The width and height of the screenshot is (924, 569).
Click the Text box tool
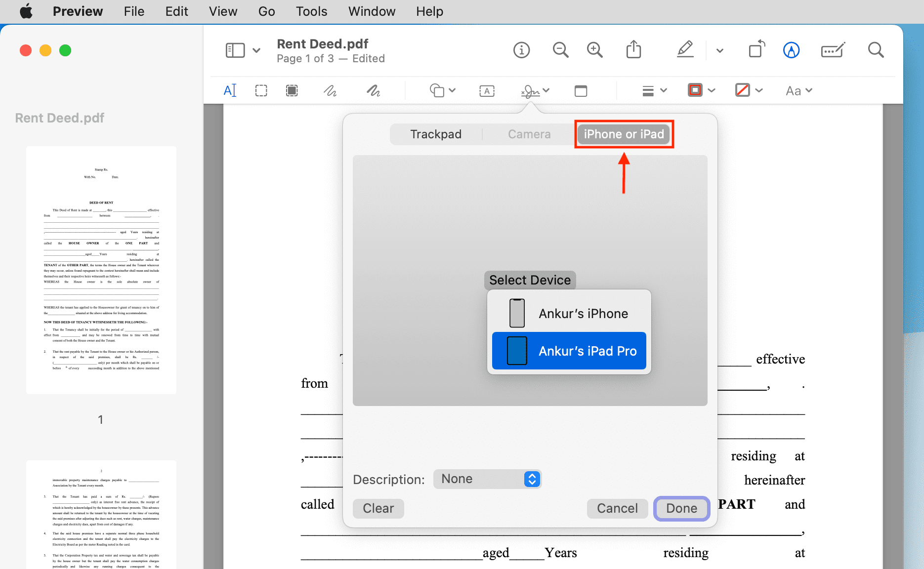pos(487,91)
